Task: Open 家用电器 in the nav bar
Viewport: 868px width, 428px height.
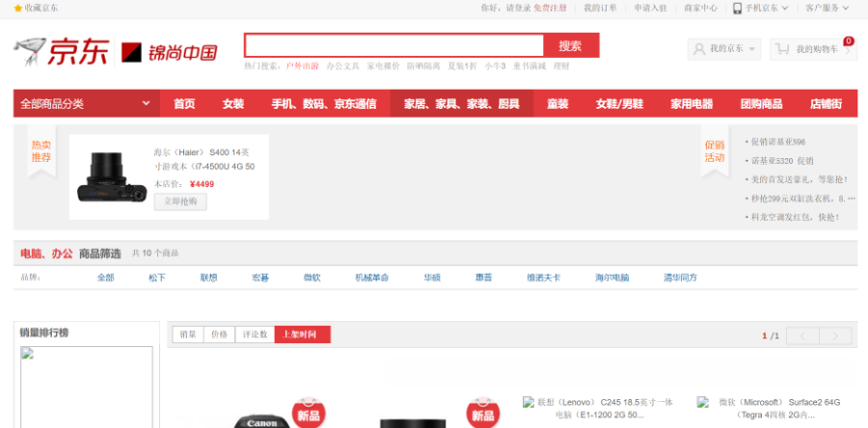Action: (692, 104)
